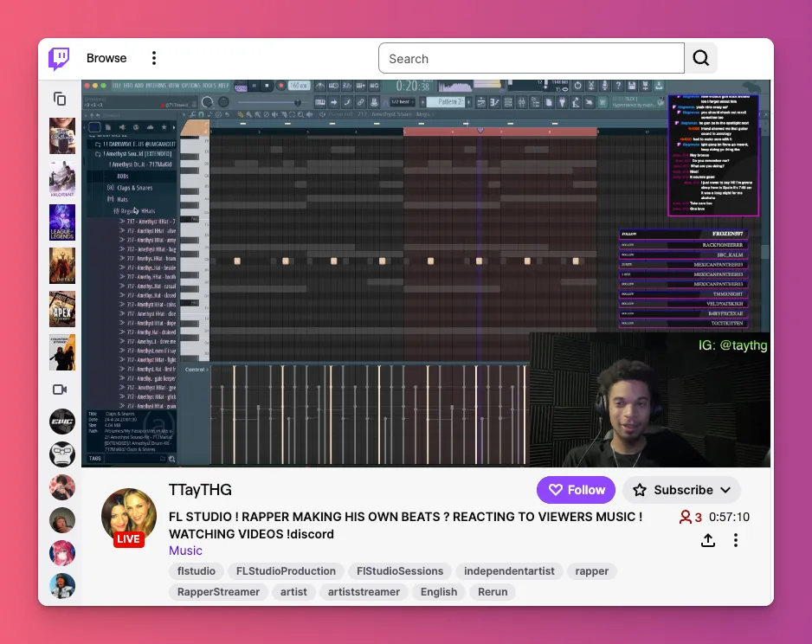Viewport: 812px width, 644px height.
Task: Click the FlStudioSessions tag
Action: click(x=400, y=571)
